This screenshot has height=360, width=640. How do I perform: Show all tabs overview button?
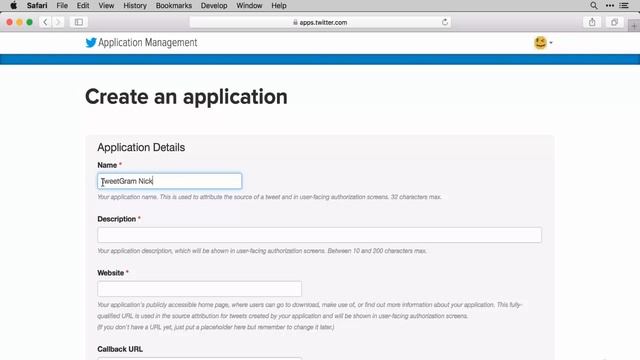(x=614, y=22)
